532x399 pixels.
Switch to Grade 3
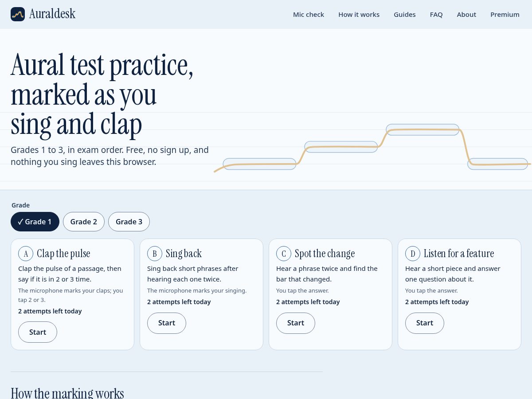coord(129,222)
